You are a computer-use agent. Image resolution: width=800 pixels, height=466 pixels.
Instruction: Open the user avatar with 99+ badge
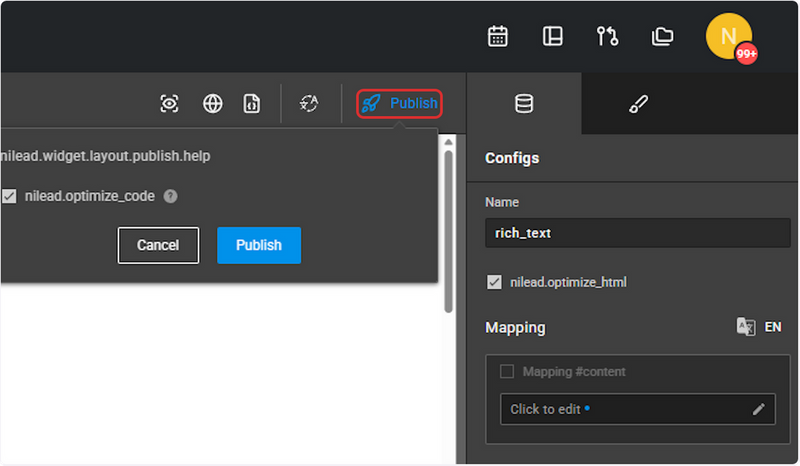point(730,37)
